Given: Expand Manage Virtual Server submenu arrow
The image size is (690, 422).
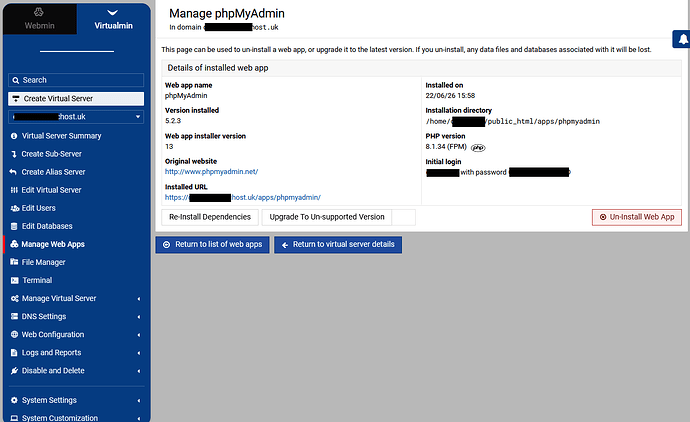Looking at the screenshot, I should [x=139, y=299].
